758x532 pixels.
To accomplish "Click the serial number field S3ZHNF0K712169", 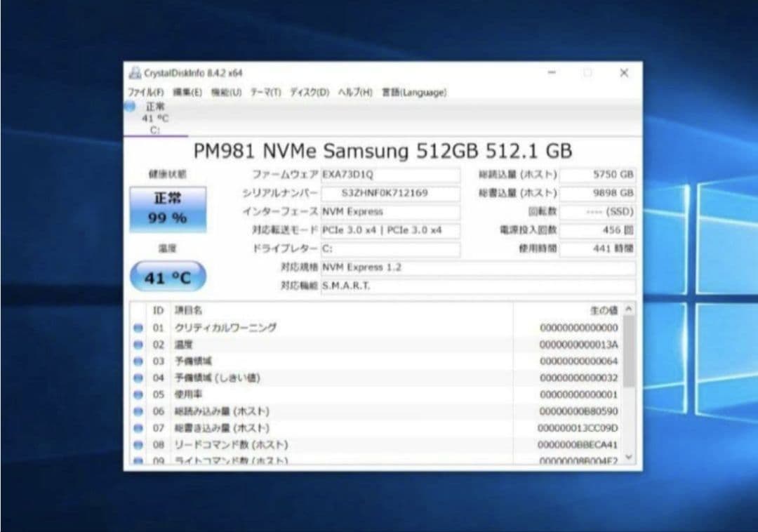I will click(x=390, y=193).
